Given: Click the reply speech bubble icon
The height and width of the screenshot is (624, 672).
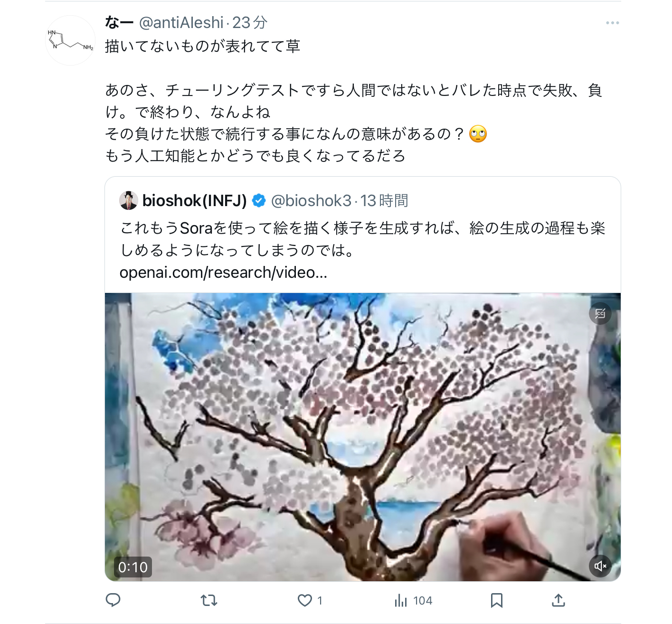Looking at the screenshot, I should [113, 600].
